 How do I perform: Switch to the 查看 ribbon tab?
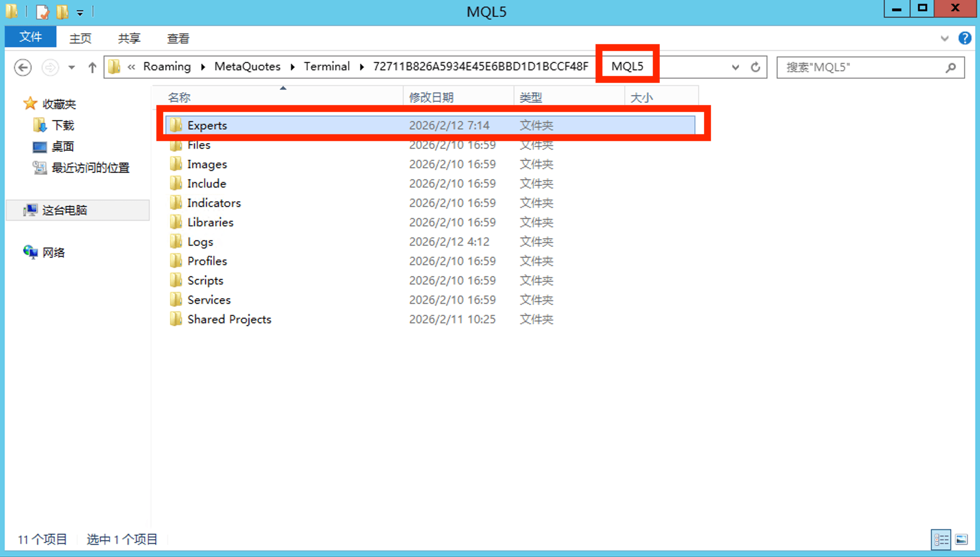(x=178, y=38)
